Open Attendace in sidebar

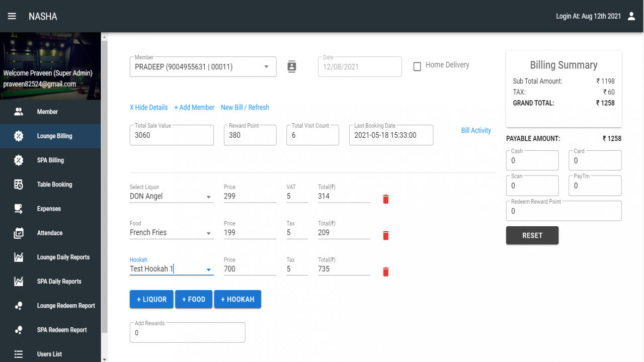(x=50, y=233)
